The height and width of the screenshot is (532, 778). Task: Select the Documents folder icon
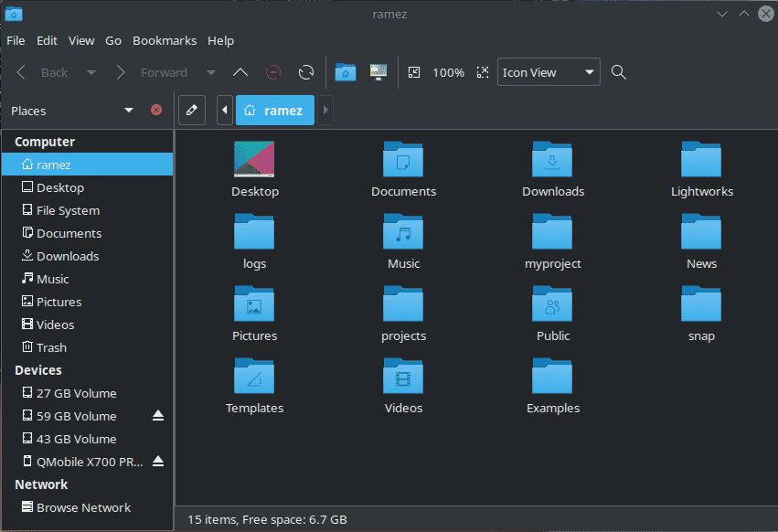point(403,159)
